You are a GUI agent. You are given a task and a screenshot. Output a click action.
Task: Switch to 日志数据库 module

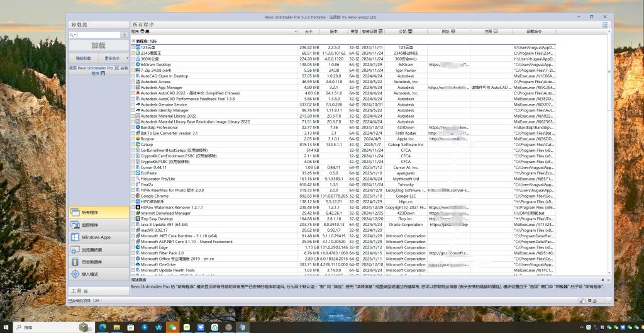[x=98, y=262]
